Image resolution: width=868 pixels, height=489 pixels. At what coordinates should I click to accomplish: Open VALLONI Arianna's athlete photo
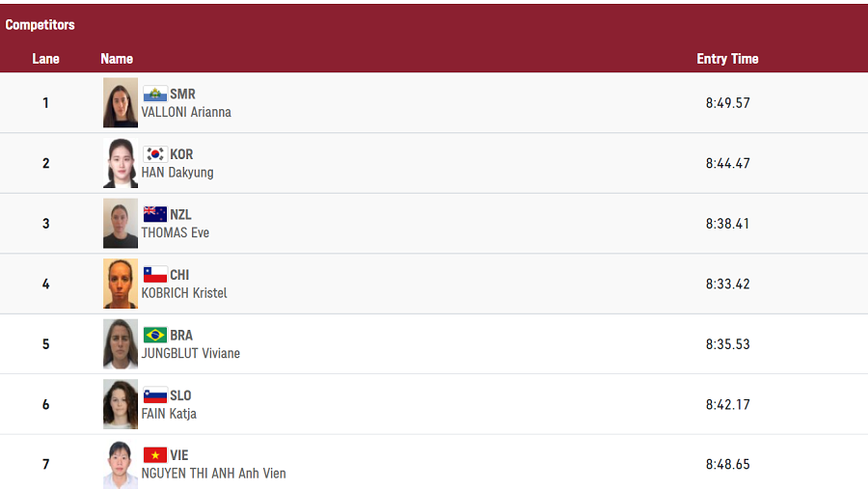tap(121, 102)
